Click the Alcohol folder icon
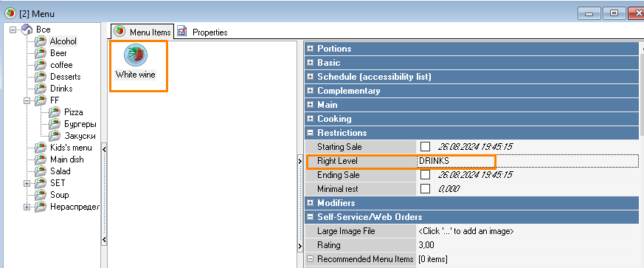This screenshot has width=644, height=268. pos(41,41)
